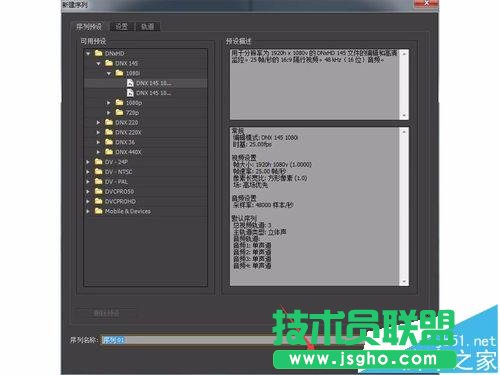Select the DNX 220X folder label
This screenshot has height=375, width=500.
coord(128,132)
